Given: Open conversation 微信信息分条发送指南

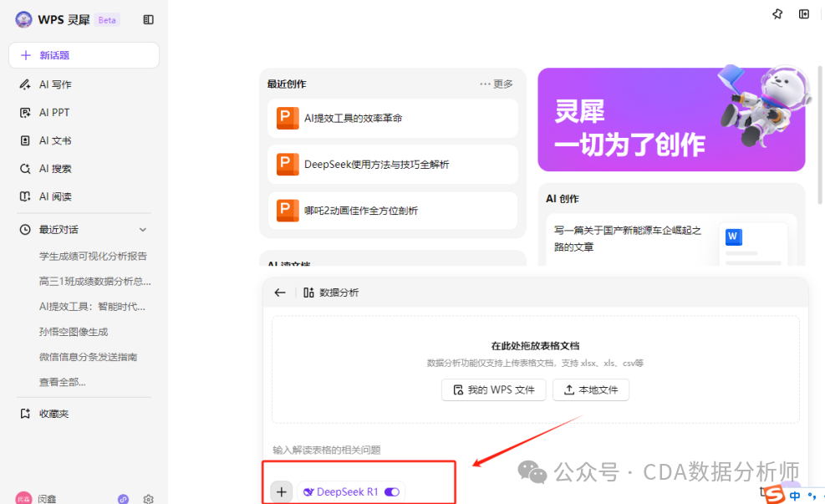Looking at the screenshot, I should tap(88, 357).
